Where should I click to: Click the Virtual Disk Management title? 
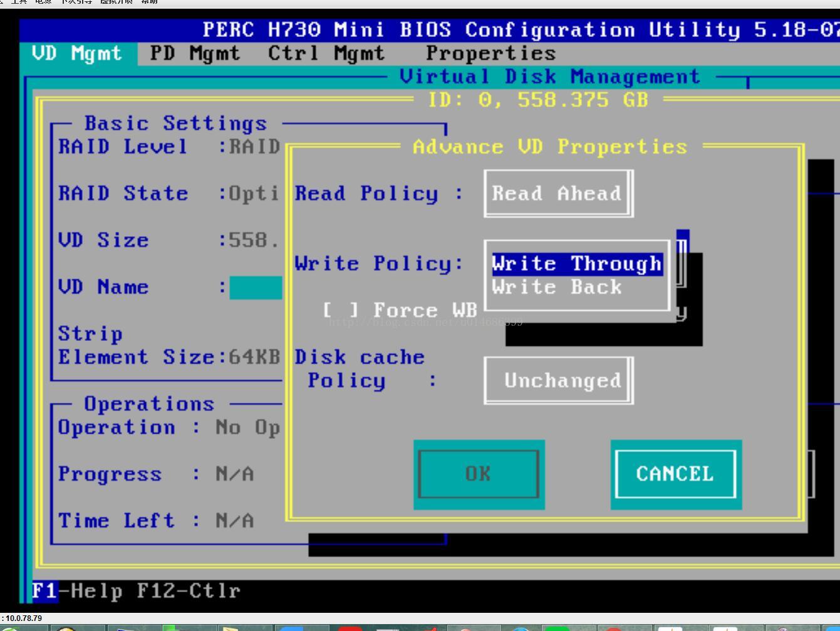549,77
